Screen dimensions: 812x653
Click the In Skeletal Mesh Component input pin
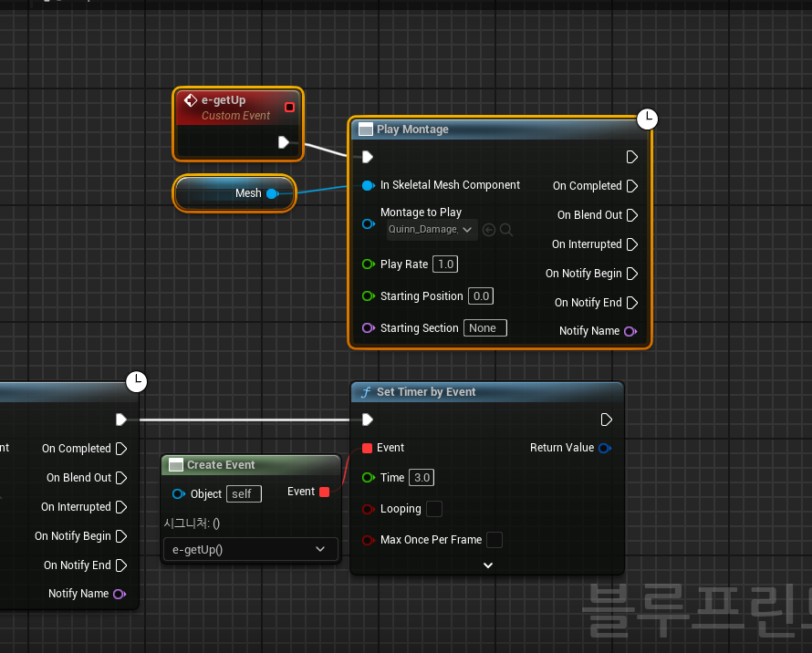point(369,185)
